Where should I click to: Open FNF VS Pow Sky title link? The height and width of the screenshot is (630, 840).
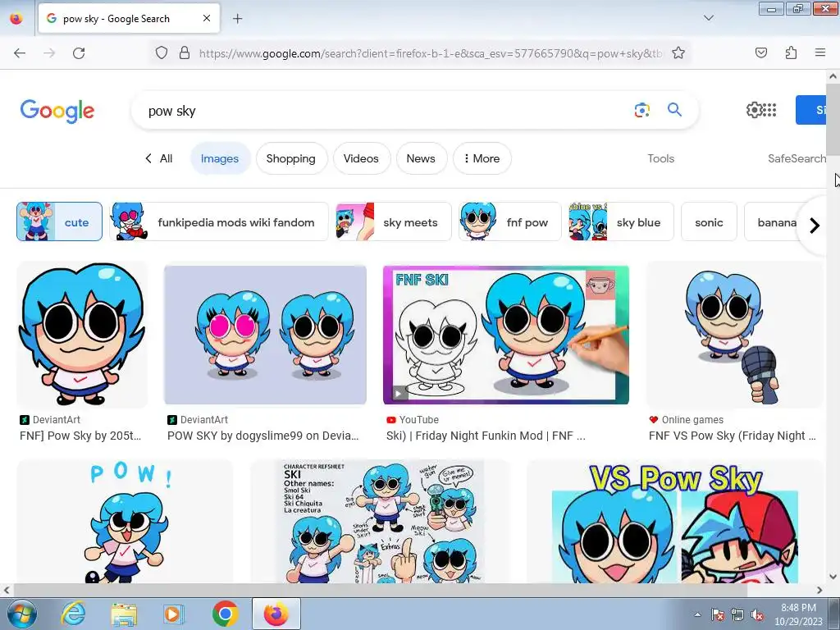tap(733, 436)
